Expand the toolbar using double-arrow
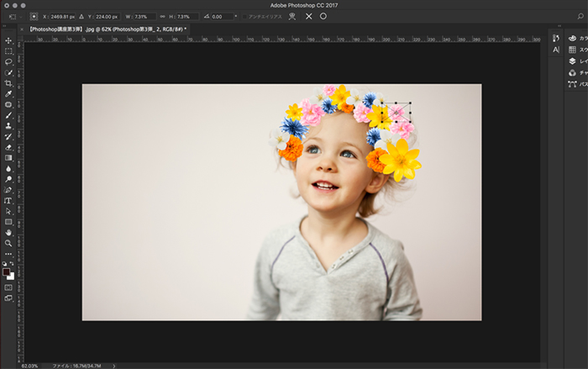The height and width of the screenshot is (369, 588). tap(4, 26)
